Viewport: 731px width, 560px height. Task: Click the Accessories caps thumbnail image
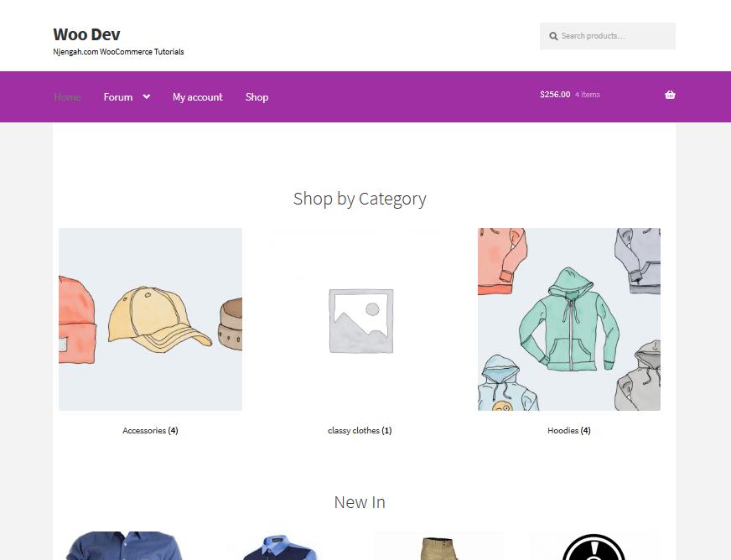tap(150, 319)
